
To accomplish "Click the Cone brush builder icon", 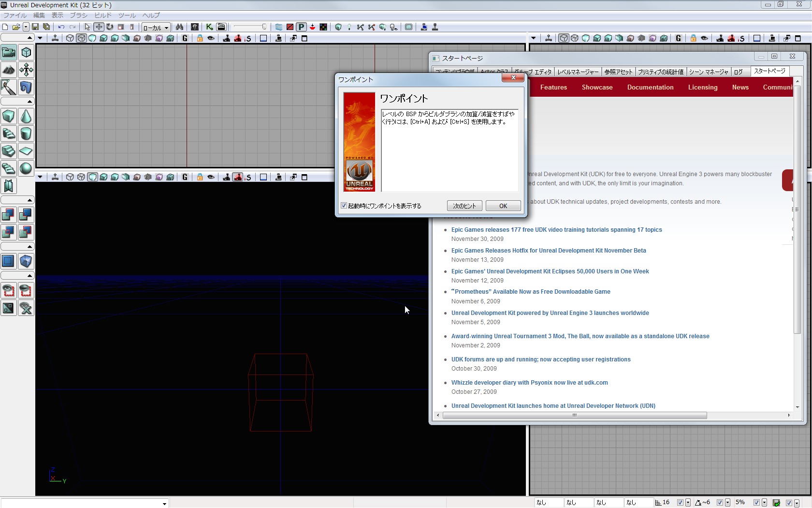I will tap(26, 117).
